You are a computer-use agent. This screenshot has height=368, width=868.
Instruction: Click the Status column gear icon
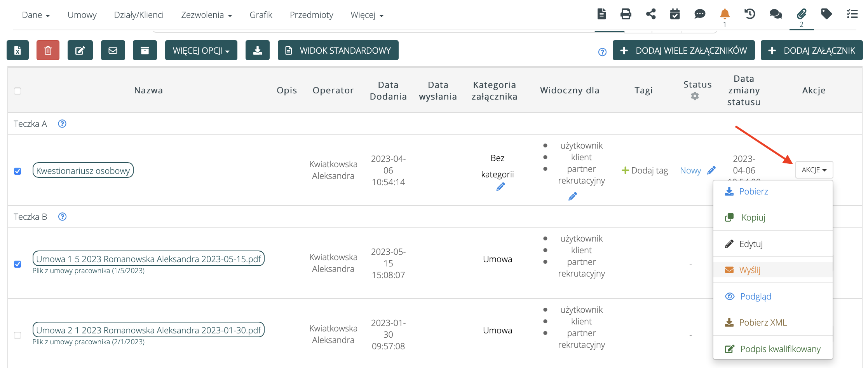click(x=695, y=96)
